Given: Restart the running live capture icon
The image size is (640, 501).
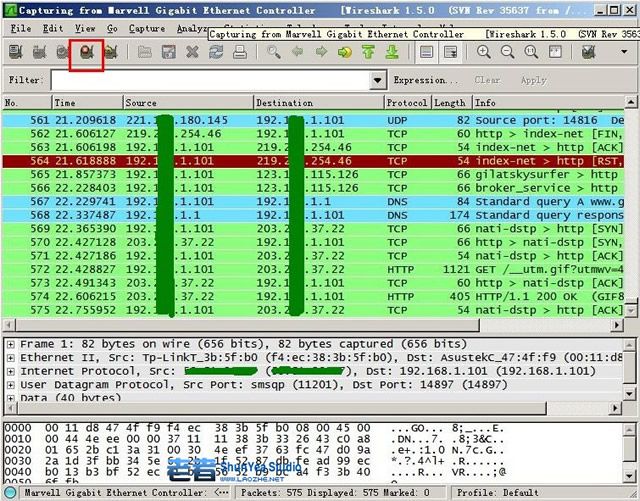Looking at the screenshot, I should tap(110, 52).
